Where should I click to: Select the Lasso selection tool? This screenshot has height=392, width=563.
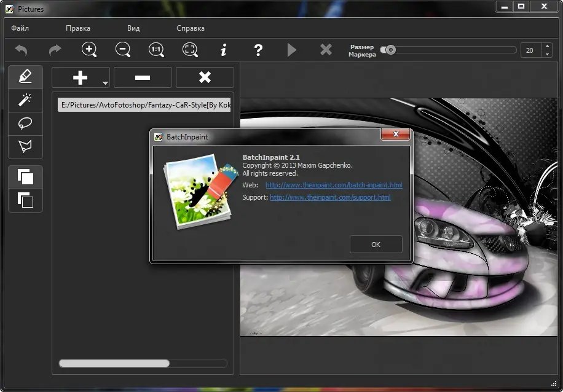pyautogui.click(x=25, y=123)
